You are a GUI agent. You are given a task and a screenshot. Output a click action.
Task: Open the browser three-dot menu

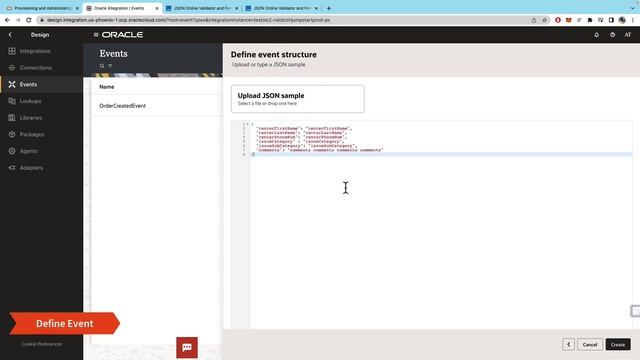coord(633,20)
